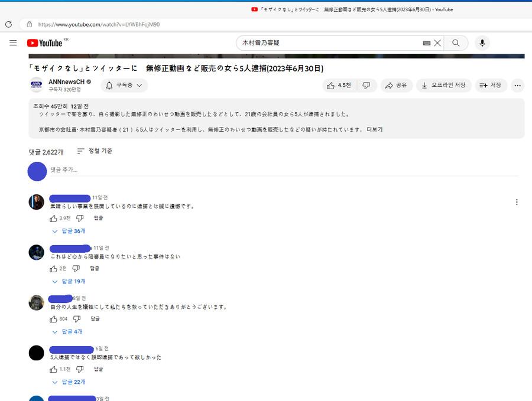Click the 댓글 추가 comment field

pos(284,170)
